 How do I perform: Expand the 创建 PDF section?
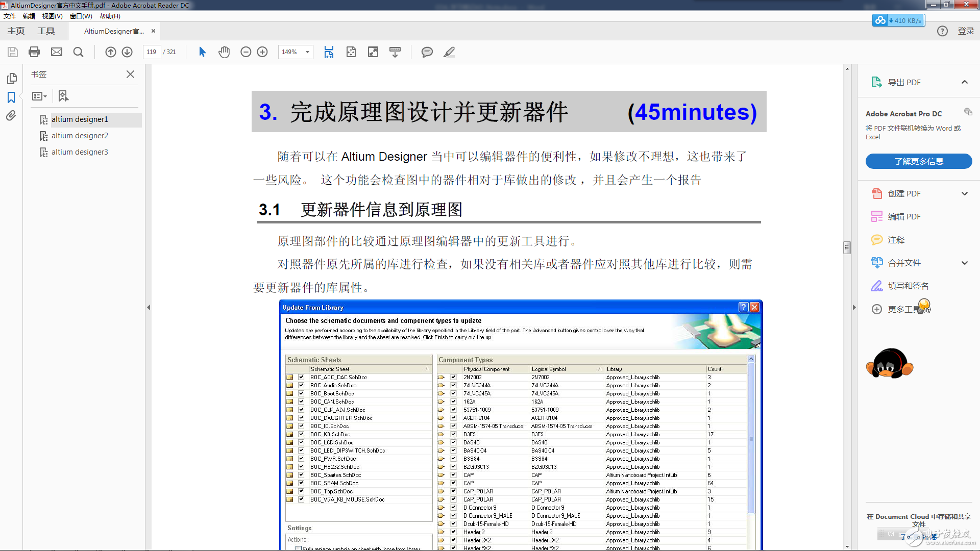[x=965, y=193]
